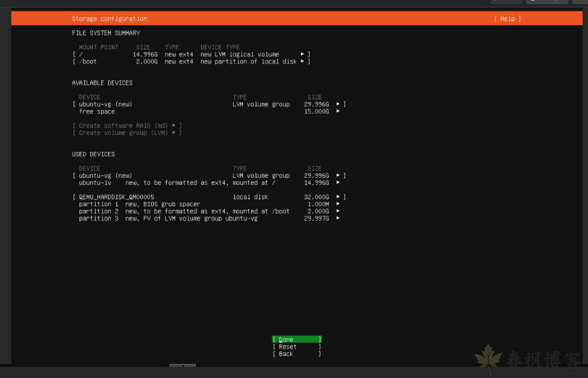Viewport: 588px width, 378px height.
Task: Click the 1.000M partition size
Action: (x=318, y=204)
